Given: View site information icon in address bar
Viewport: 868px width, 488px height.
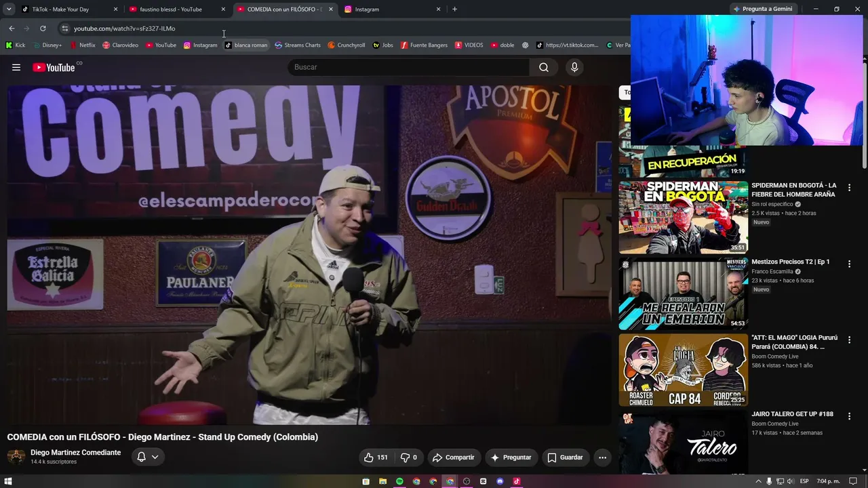Looking at the screenshot, I should coord(64,28).
